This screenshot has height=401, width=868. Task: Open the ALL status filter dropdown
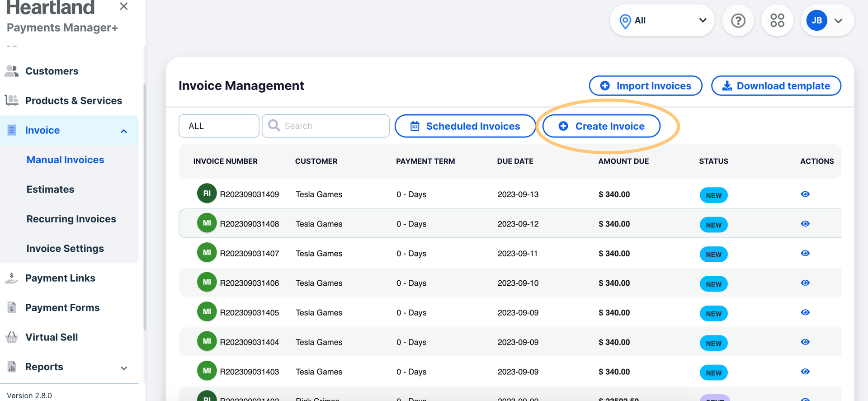pyautogui.click(x=219, y=126)
